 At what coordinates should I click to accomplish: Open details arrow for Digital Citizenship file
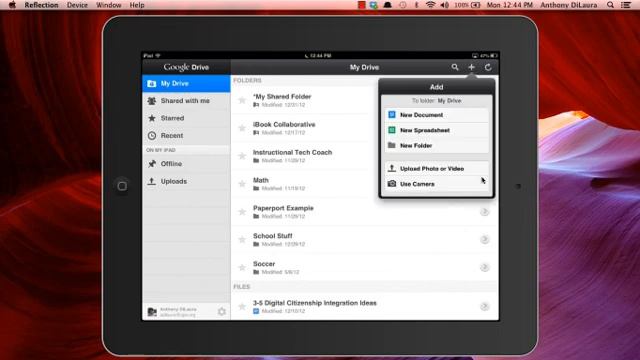coord(484,307)
